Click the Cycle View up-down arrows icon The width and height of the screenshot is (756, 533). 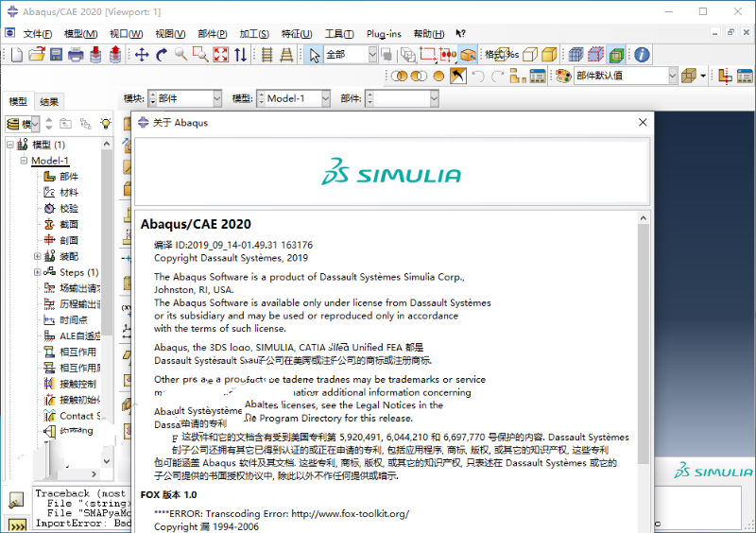(241, 55)
